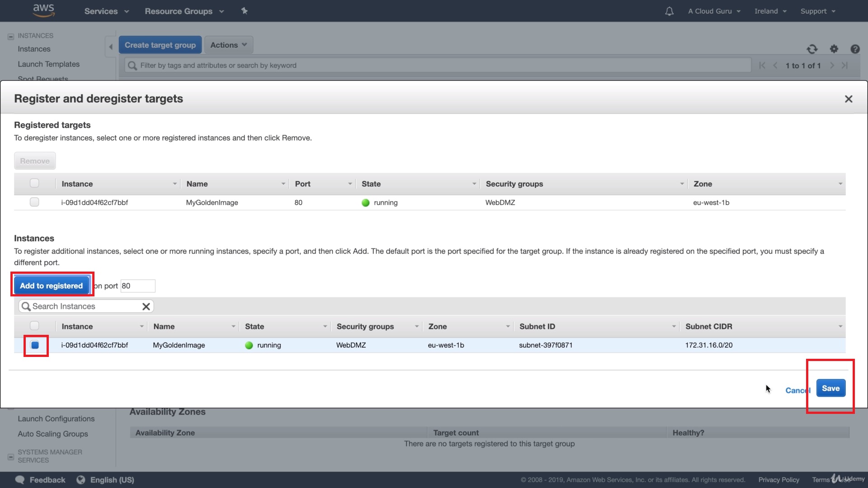
Task: Open the A Cloud Guru account dropdown
Action: [714, 11]
